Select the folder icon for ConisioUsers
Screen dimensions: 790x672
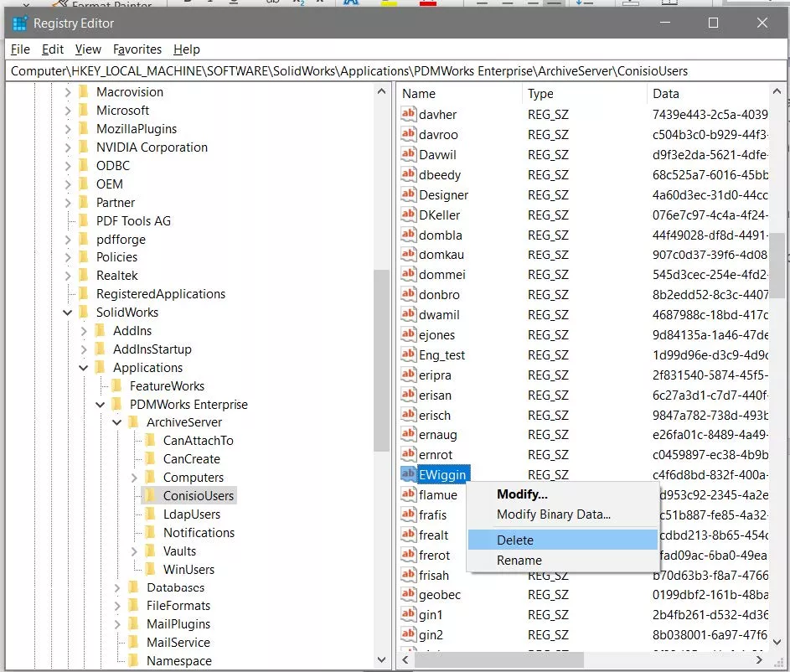(x=151, y=496)
